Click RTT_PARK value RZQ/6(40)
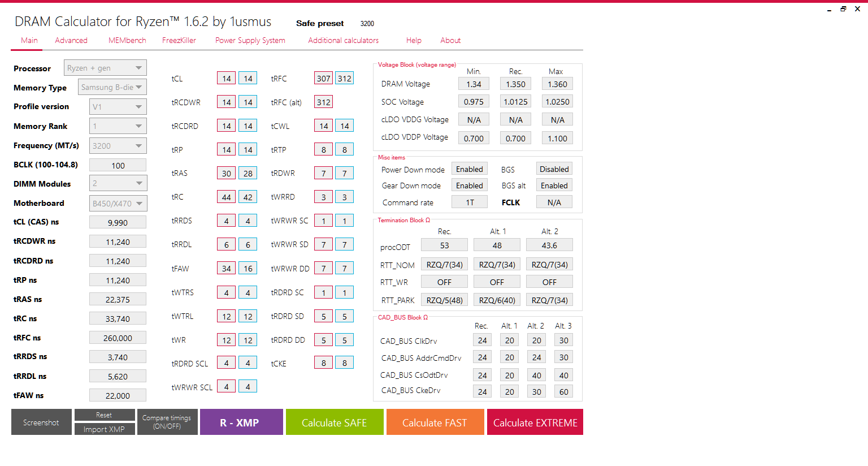The width and height of the screenshot is (868, 466). [497, 300]
